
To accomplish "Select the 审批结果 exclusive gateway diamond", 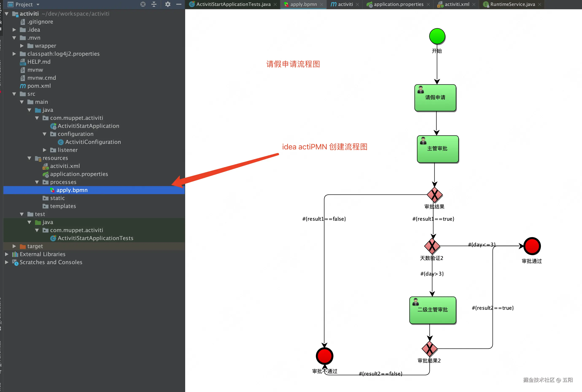I will 435,195.
